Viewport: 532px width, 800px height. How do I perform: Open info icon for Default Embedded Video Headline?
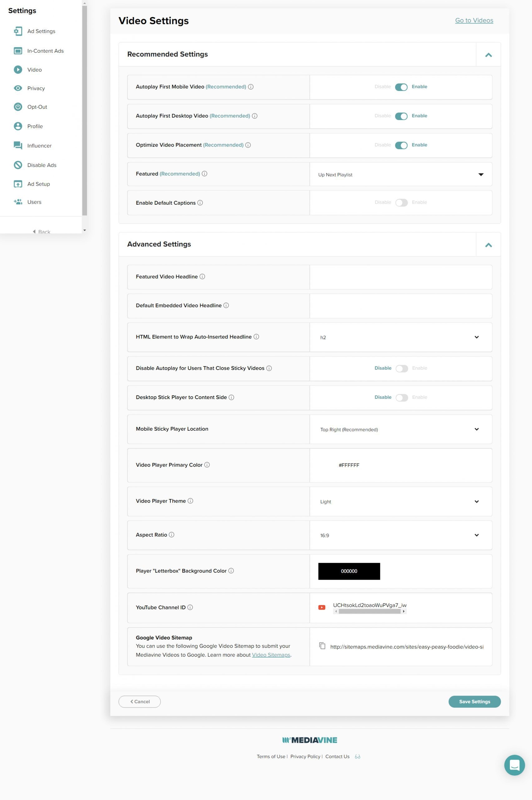(x=226, y=306)
